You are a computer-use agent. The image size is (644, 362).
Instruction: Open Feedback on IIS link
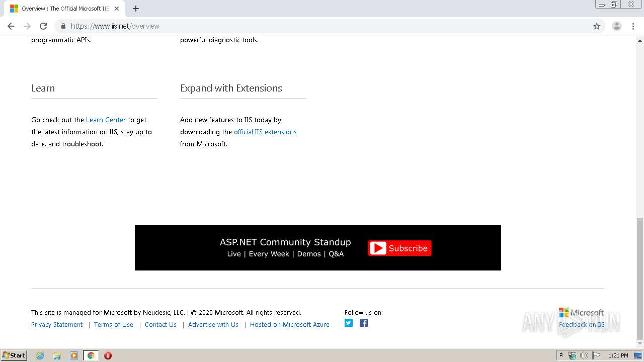click(x=582, y=325)
